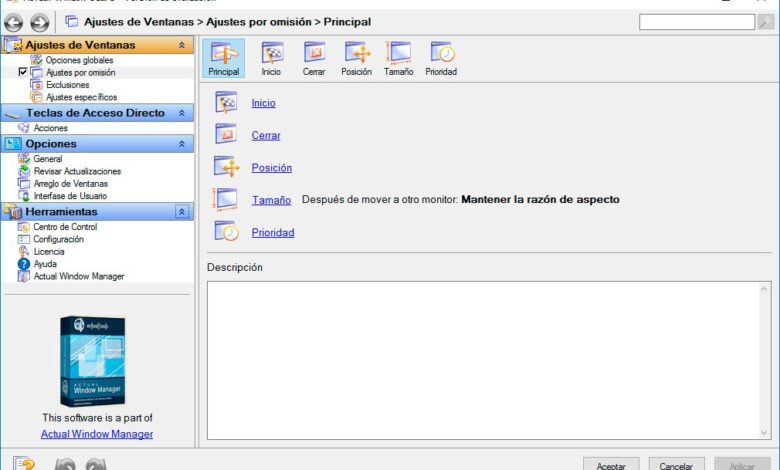Click the Revisar Actualizaciones icon
Viewport: 780px width, 470px height.
coord(23,171)
